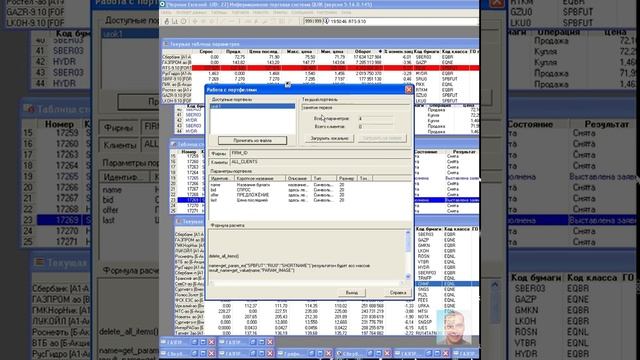Click the ALL_CLIENTS field
The image size is (640, 360).
pyautogui.click(x=320, y=162)
